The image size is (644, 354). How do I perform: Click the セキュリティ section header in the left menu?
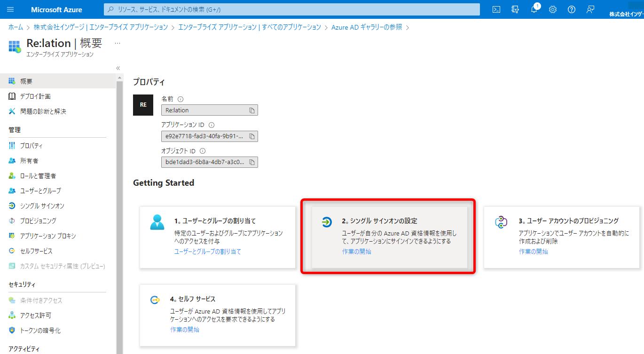tap(22, 285)
